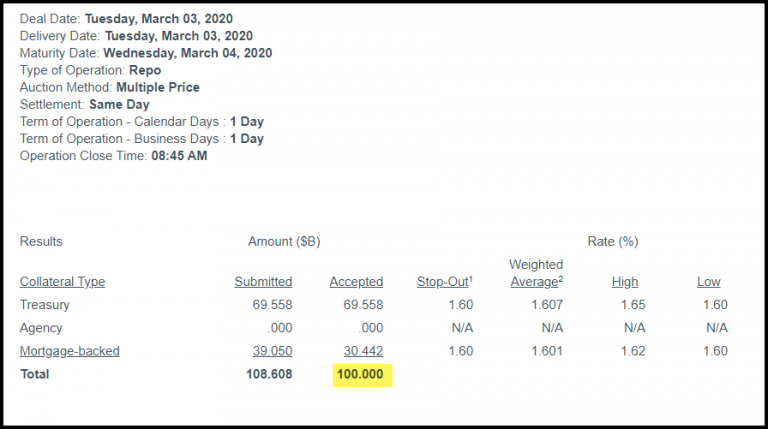
Task: Open the Stop-Out footnote header link
Action: pos(443,282)
